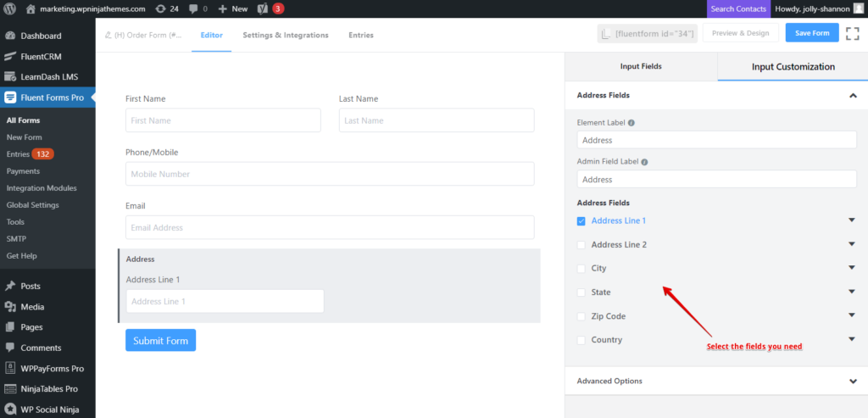Click the NinjaTables Pro icon
Image resolution: width=868 pixels, height=418 pixels.
click(x=10, y=389)
